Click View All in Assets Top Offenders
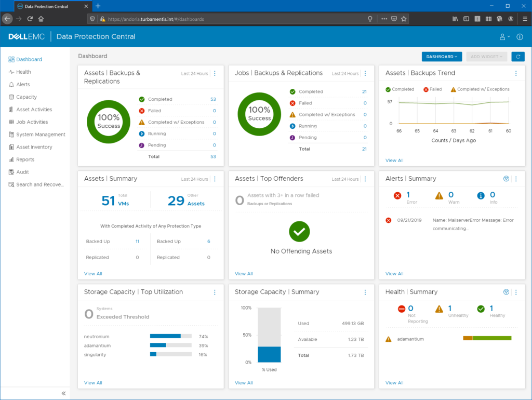This screenshot has width=532, height=400. pyautogui.click(x=244, y=274)
